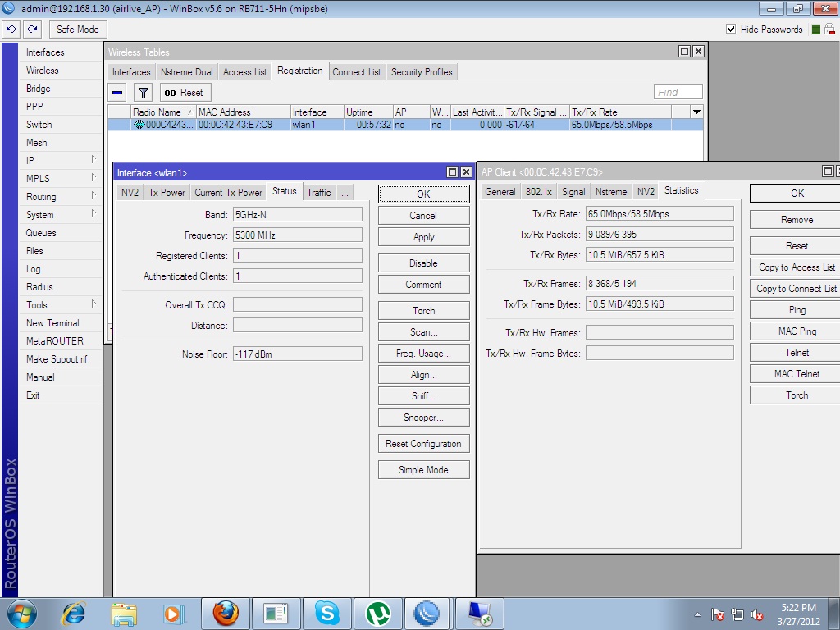840x630 pixels.
Task: Click the Noise Floor field showing -117 dBm
Action: tap(297, 354)
